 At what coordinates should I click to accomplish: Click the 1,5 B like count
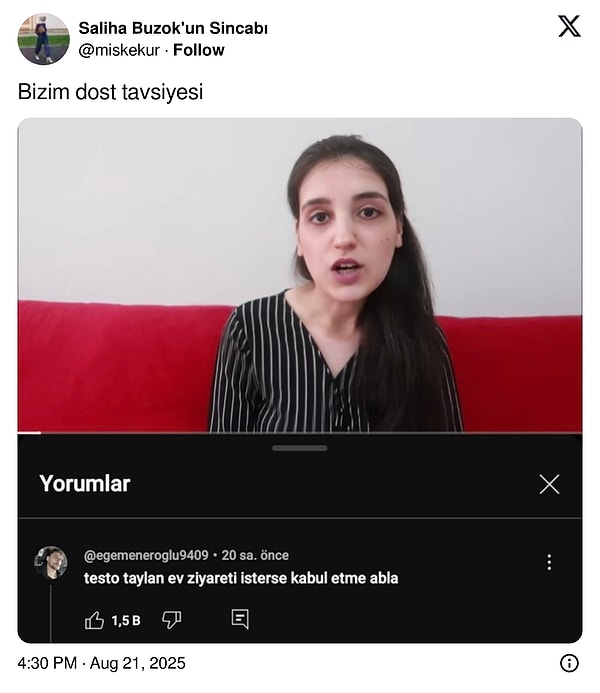(125, 621)
